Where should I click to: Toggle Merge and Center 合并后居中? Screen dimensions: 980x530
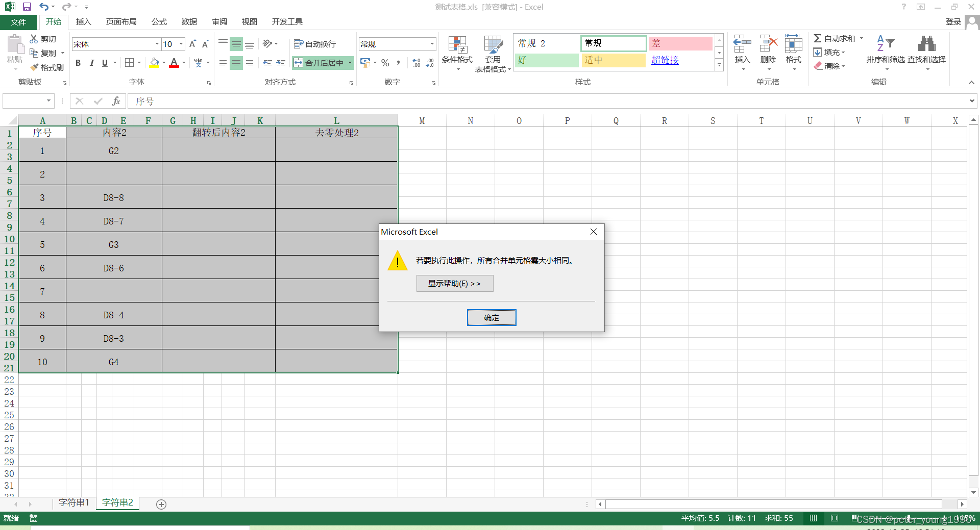point(319,63)
